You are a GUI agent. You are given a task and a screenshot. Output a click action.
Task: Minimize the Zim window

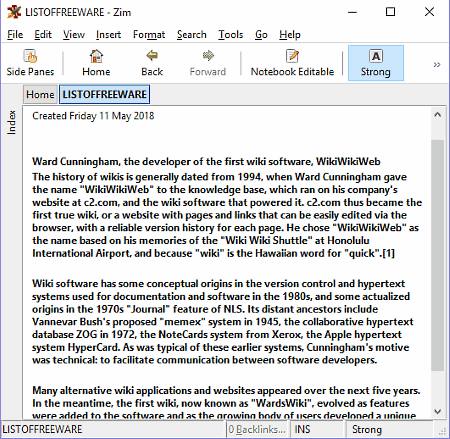click(x=352, y=12)
